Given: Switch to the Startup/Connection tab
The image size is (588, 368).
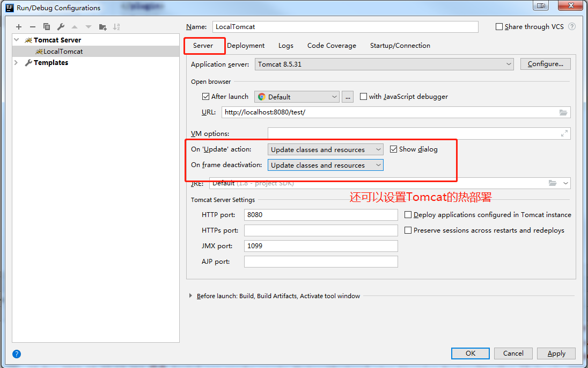Looking at the screenshot, I should (x=400, y=46).
